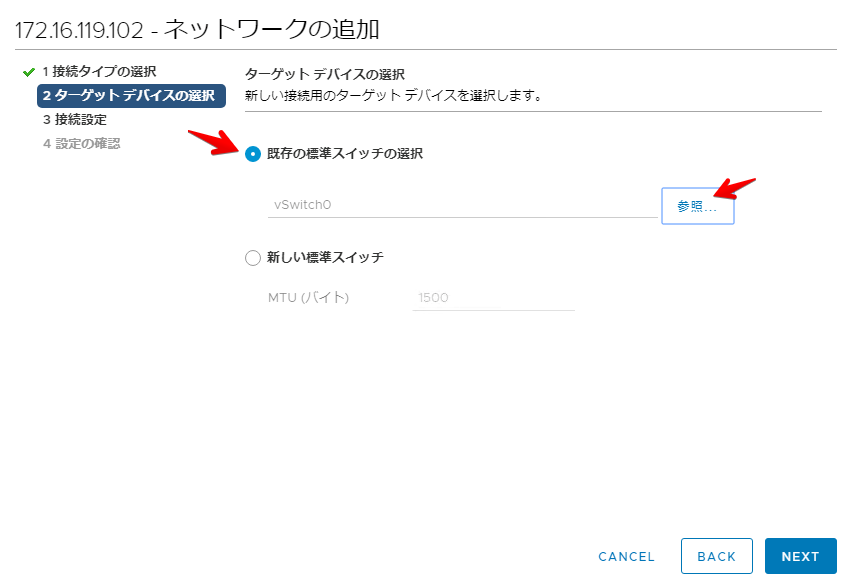The width and height of the screenshot is (849, 586).
Task: Click the MTU 1500 value field
Action: point(493,297)
